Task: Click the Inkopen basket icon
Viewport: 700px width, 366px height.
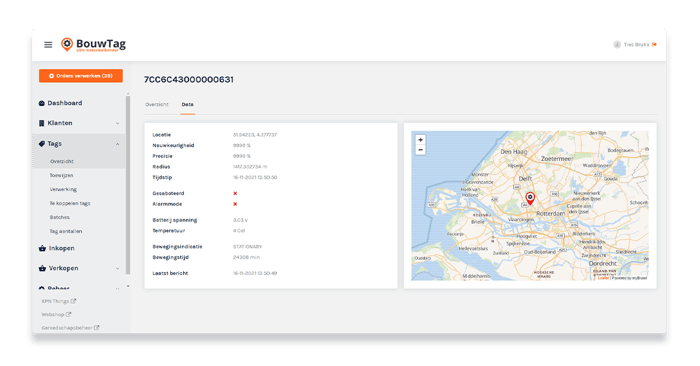Action: (x=42, y=248)
